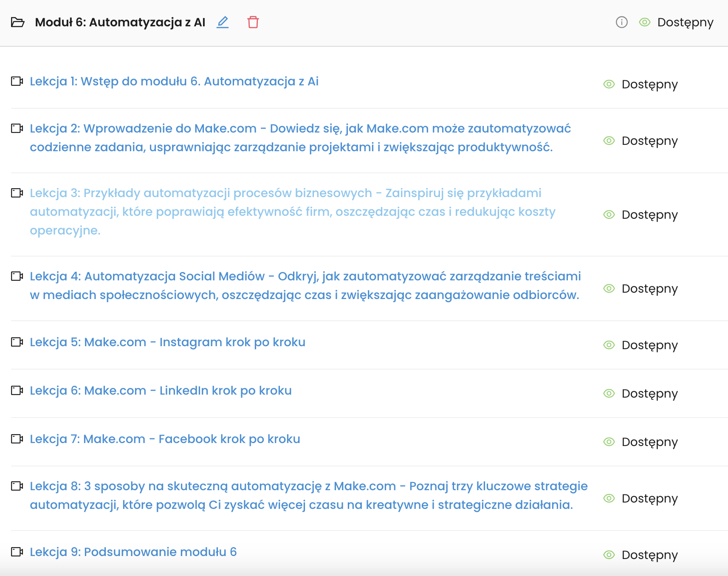Image resolution: width=728 pixels, height=576 pixels.
Task: Open Lekcja 4: Automatyzacja Social Mediów
Action: coord(305,285)
